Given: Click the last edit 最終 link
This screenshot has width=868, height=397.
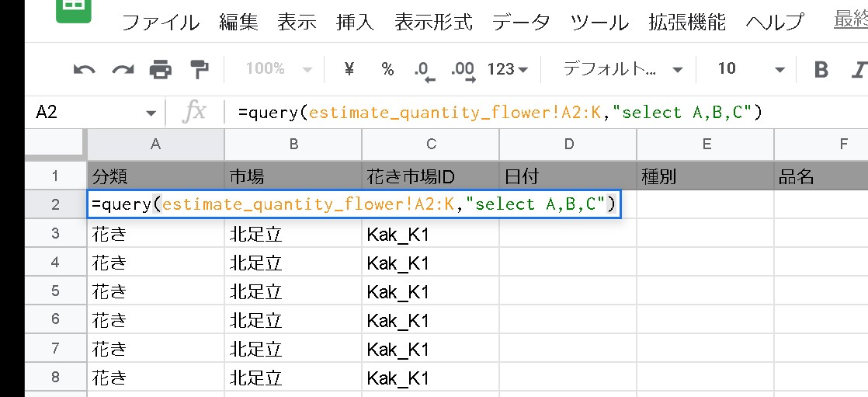Looking at the screenshot, I should point(851,20).
